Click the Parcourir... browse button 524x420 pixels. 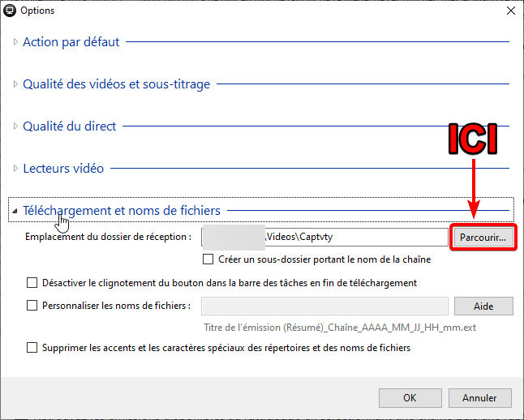pyautogui.click(x=483, y=238)
